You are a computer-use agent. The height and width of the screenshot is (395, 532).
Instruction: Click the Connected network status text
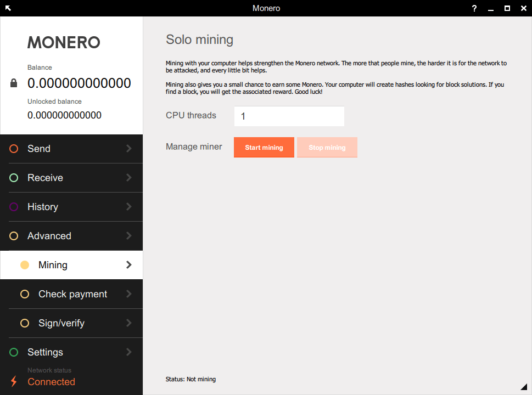click(x=51, y=382)
